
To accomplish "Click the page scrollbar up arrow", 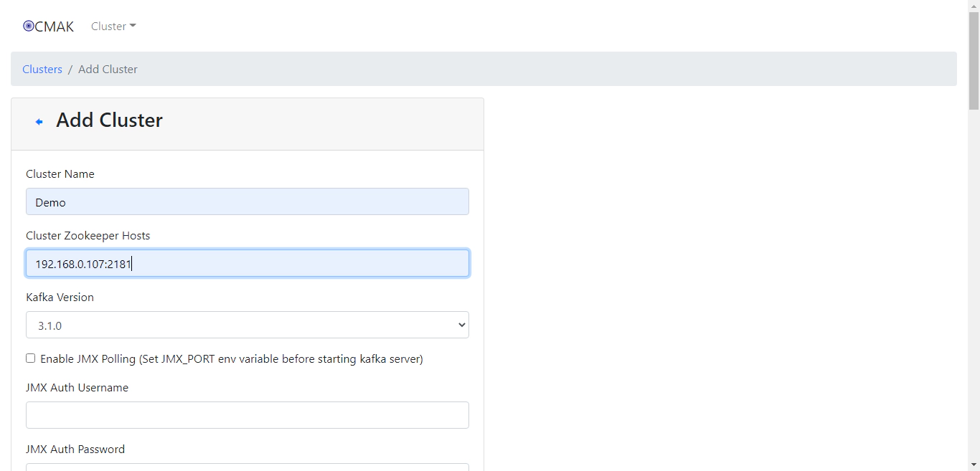I will point(974,6).
